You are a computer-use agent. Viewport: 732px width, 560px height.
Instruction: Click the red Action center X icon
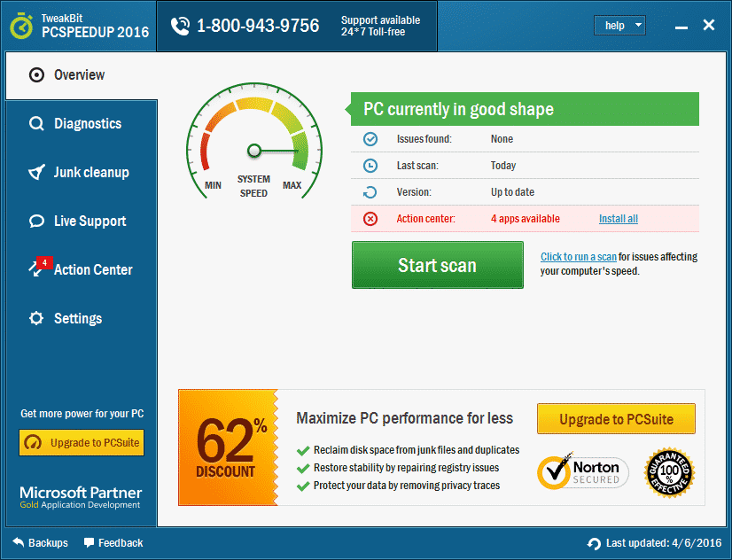pos(370,218)
